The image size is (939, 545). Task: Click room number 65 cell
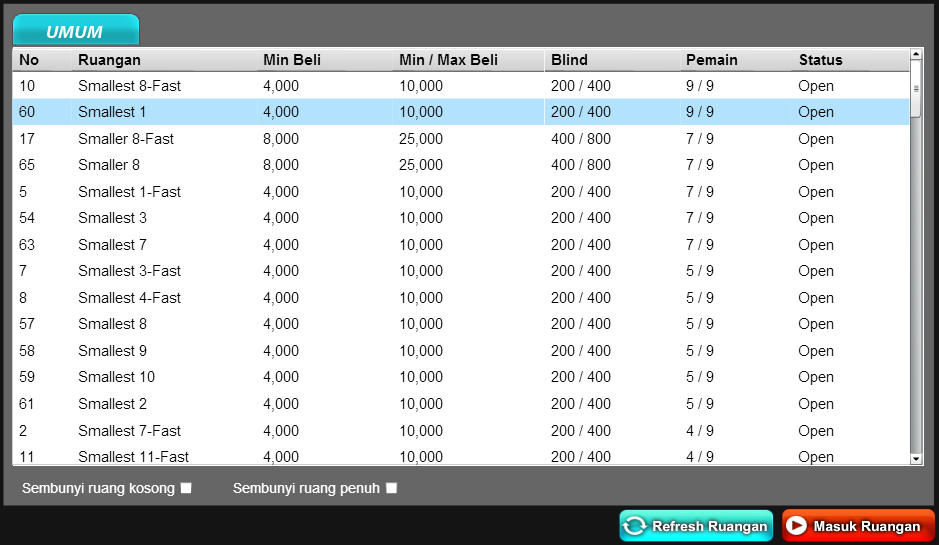[x=27, y=165]
